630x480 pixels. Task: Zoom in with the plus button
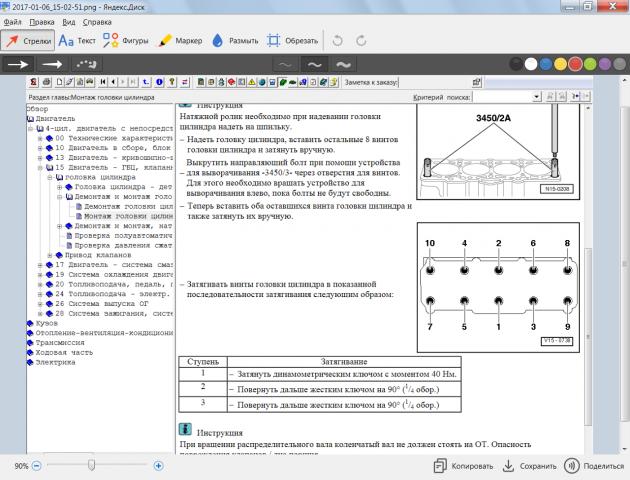[x=158, y=466]
